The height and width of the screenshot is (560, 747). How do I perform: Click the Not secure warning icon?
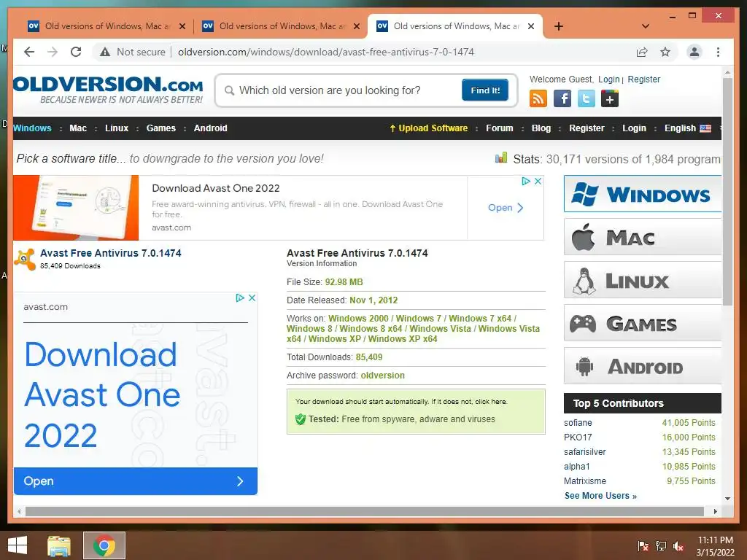pyautogui.click(x=105, y=52)
